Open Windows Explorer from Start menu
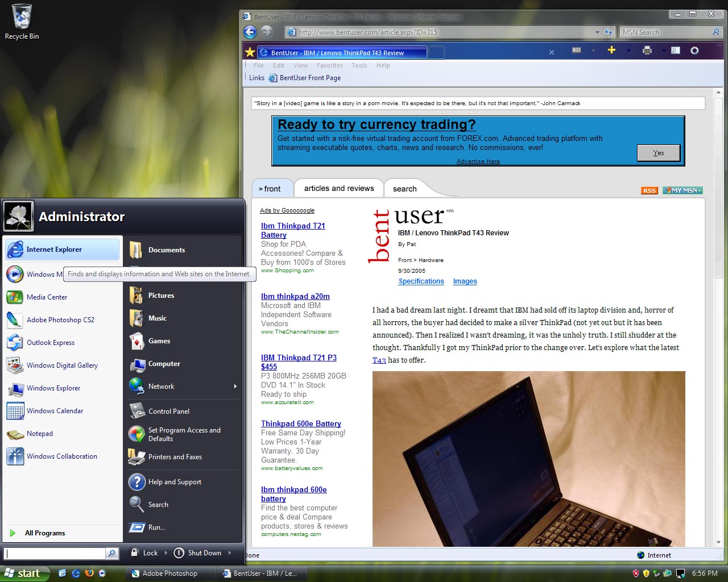 tap(63, 388)
